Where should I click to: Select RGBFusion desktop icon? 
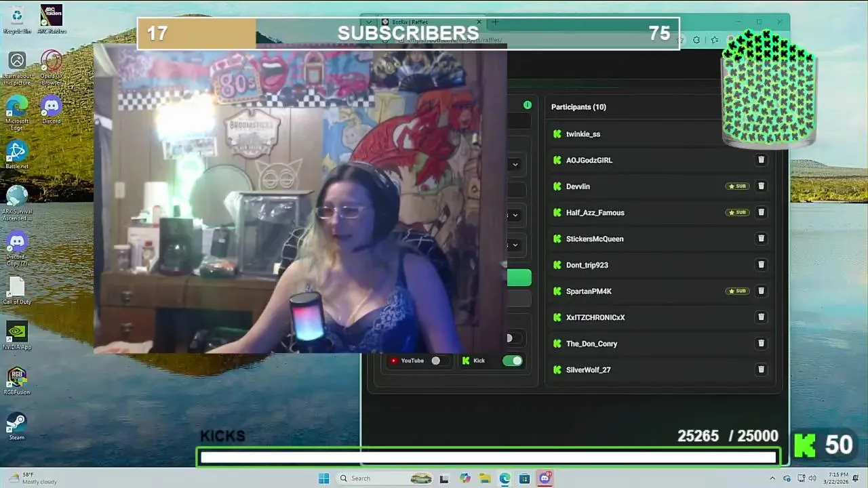(x=17, y=380)
